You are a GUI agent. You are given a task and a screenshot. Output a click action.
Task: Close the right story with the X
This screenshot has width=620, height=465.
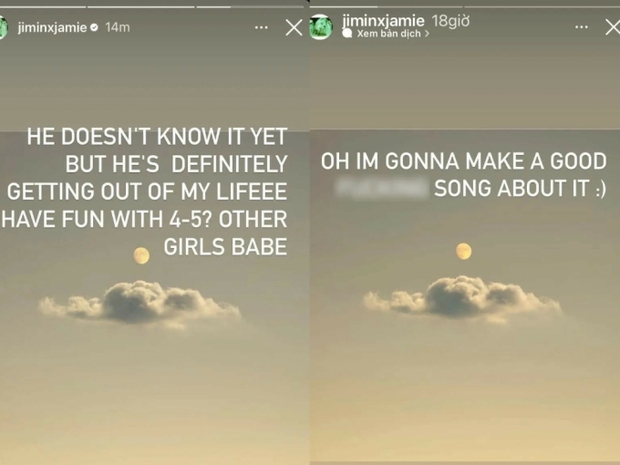613,27
